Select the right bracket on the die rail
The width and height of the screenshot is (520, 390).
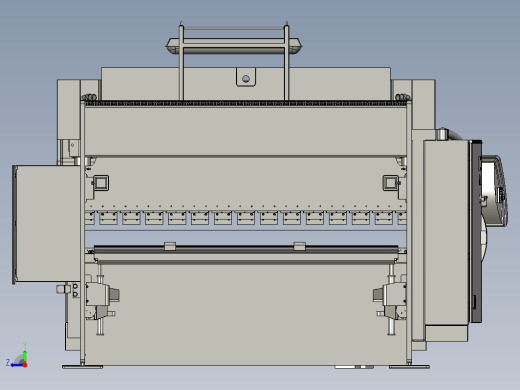[x=299, y=246]
